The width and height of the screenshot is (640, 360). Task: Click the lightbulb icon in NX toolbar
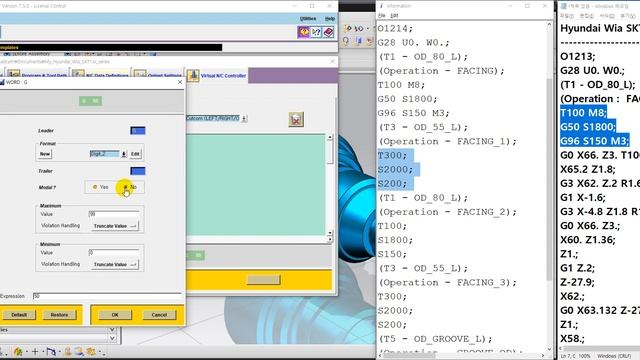[x=346, y=41]
